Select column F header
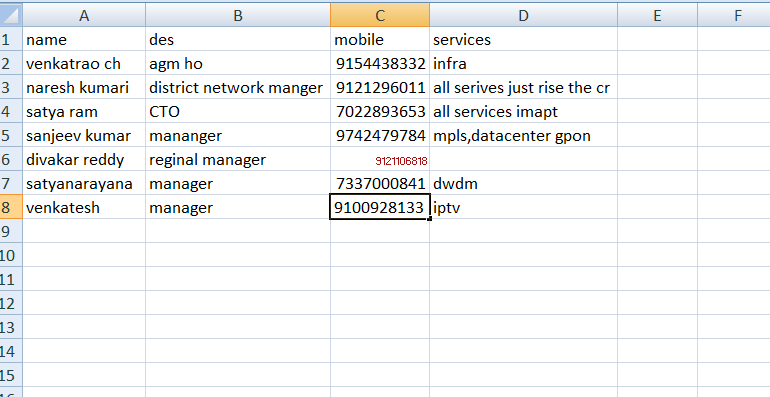This screenshot has height=397, width=770. point(734,15)
